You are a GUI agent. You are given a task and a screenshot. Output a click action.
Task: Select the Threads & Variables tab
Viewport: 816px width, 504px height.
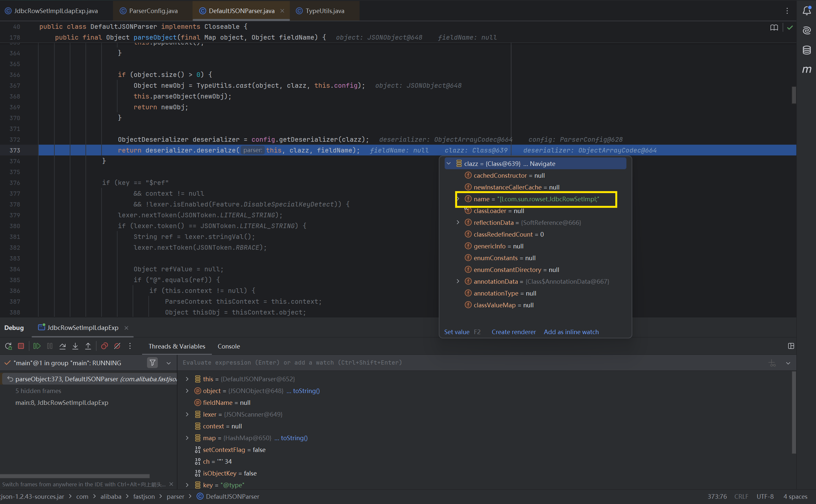pos(177,346)
